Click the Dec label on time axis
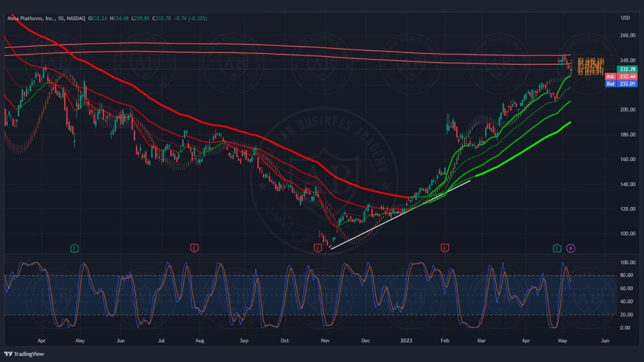This screenshot has height=362, width=644. 365,341
